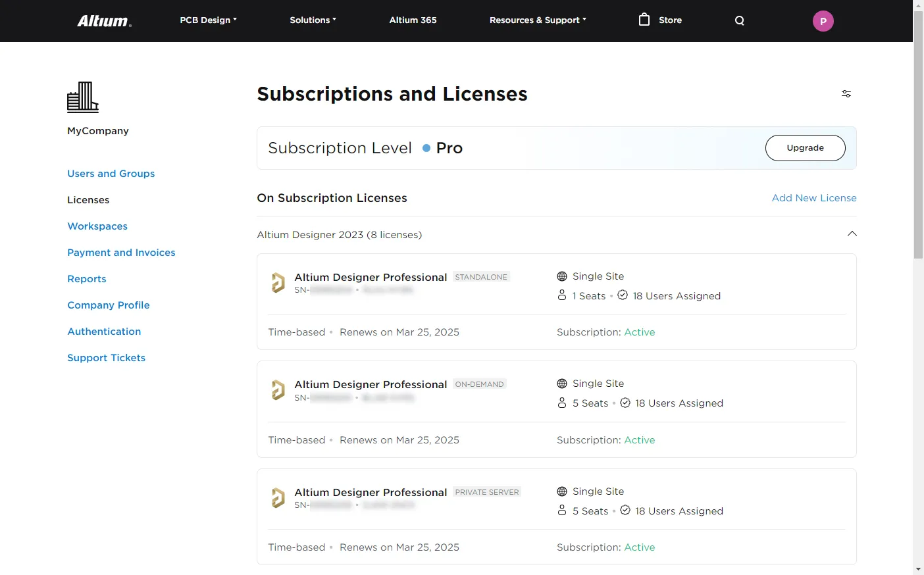Click the seats person icon on Standalone license

[x=562, y=295]
